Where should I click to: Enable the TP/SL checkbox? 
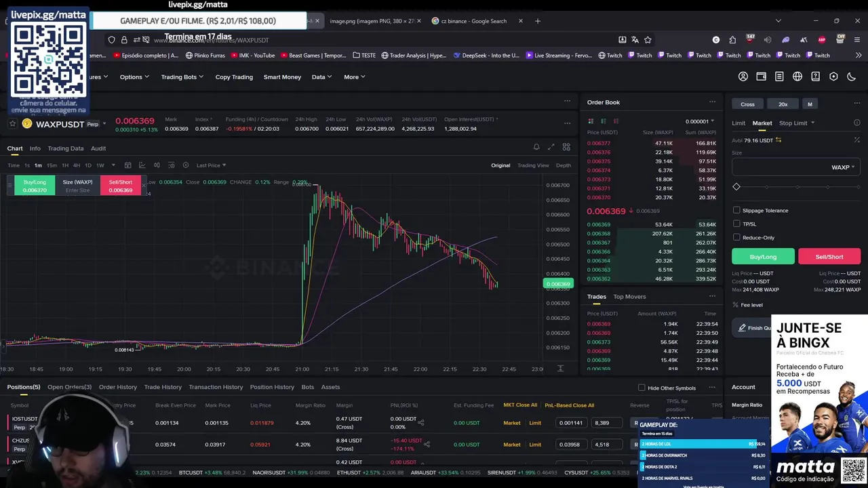(736, 224)
